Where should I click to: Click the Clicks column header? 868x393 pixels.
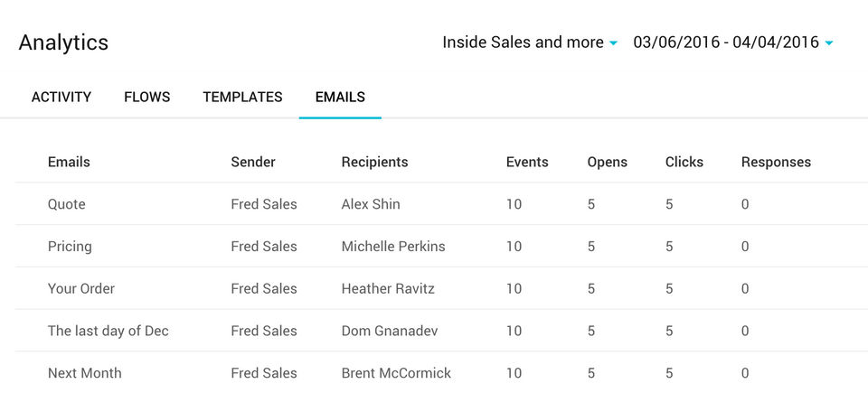[x=684, y=163]
